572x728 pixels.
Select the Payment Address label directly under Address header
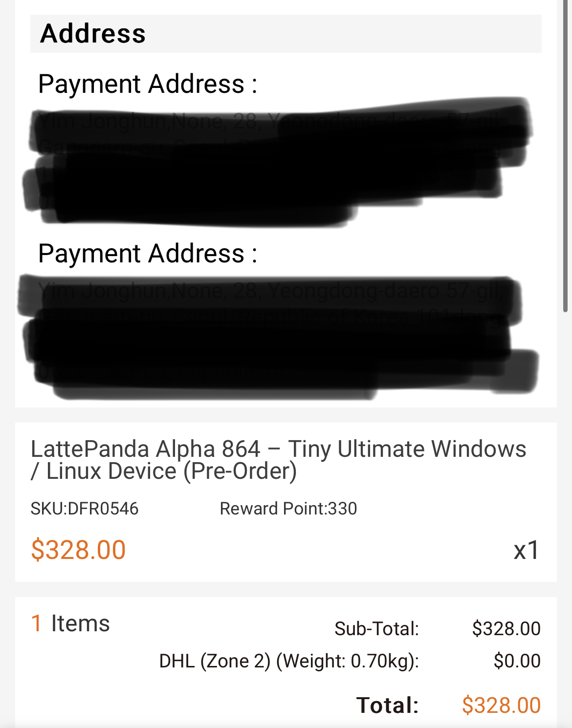point(148,84)
